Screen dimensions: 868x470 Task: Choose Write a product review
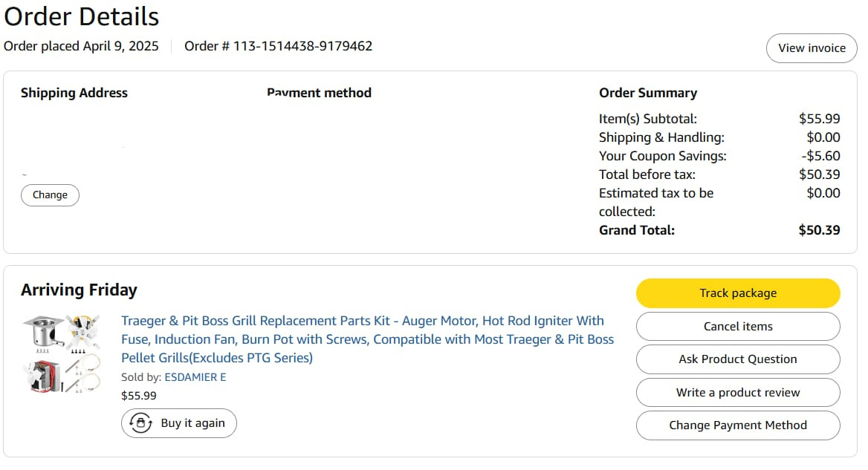click(738, 393)
